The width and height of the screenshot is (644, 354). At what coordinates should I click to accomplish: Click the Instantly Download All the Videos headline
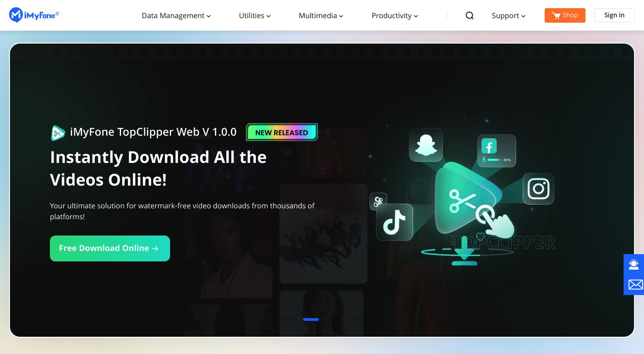(158, 168)
